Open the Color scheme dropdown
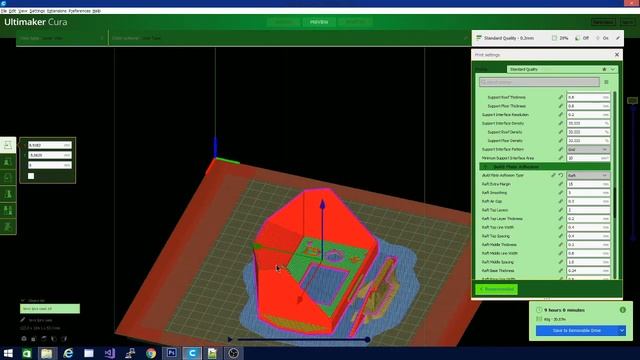640x360 pixels. (x=289, y=38)
